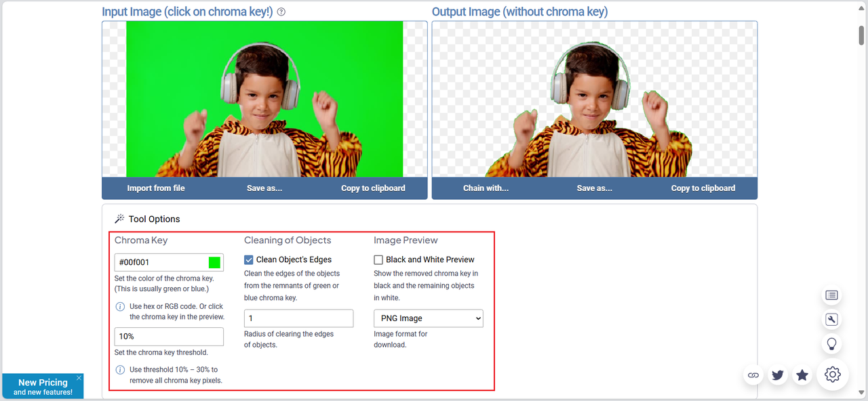Click the New Pricing banner
Image resolution: width=868 pixels, height=401 pixels.
[x=43, y=387]
